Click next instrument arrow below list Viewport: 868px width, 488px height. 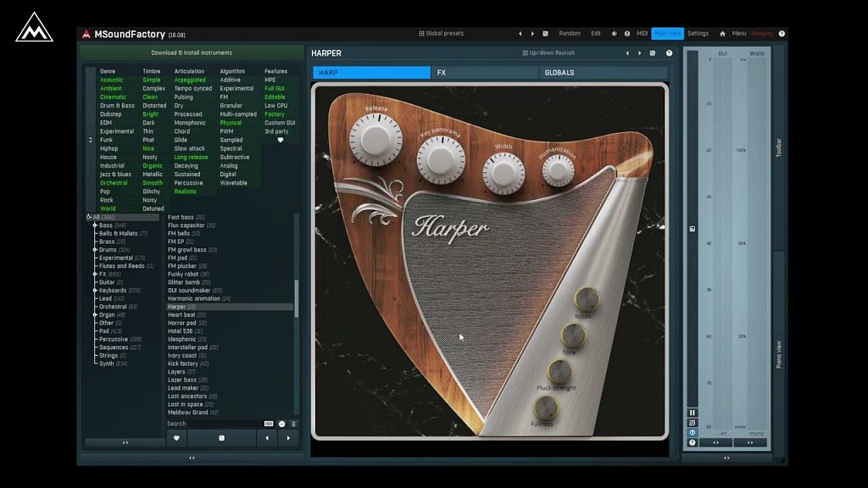pos(288,438)
